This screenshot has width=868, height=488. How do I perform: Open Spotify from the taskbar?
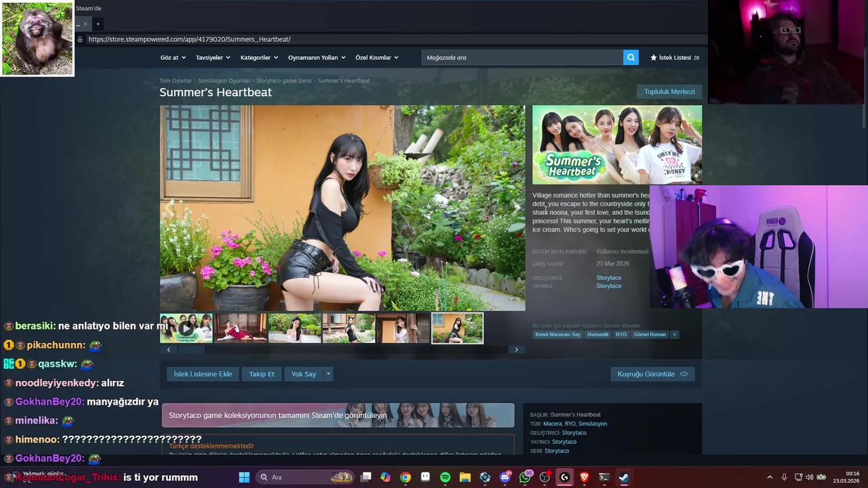(445, 477)
